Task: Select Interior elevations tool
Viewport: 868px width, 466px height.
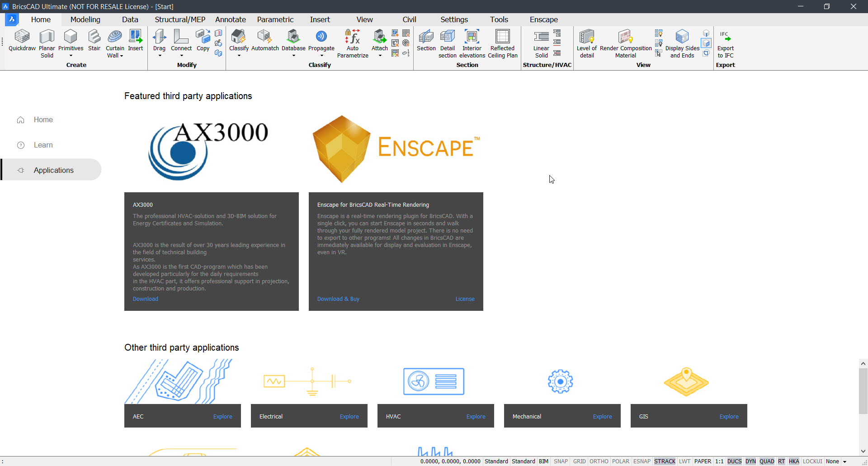Action: 472,43
